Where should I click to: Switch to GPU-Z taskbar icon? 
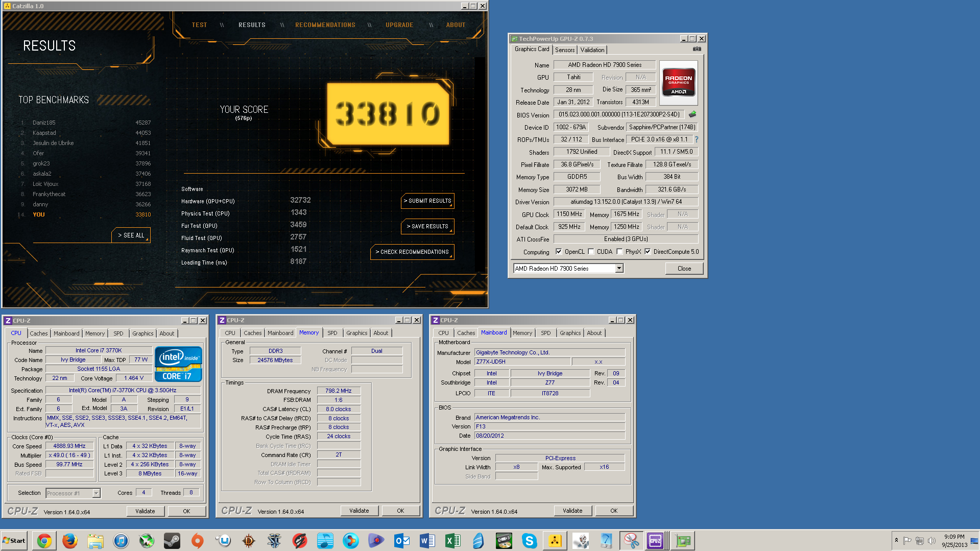coord(683,541)
